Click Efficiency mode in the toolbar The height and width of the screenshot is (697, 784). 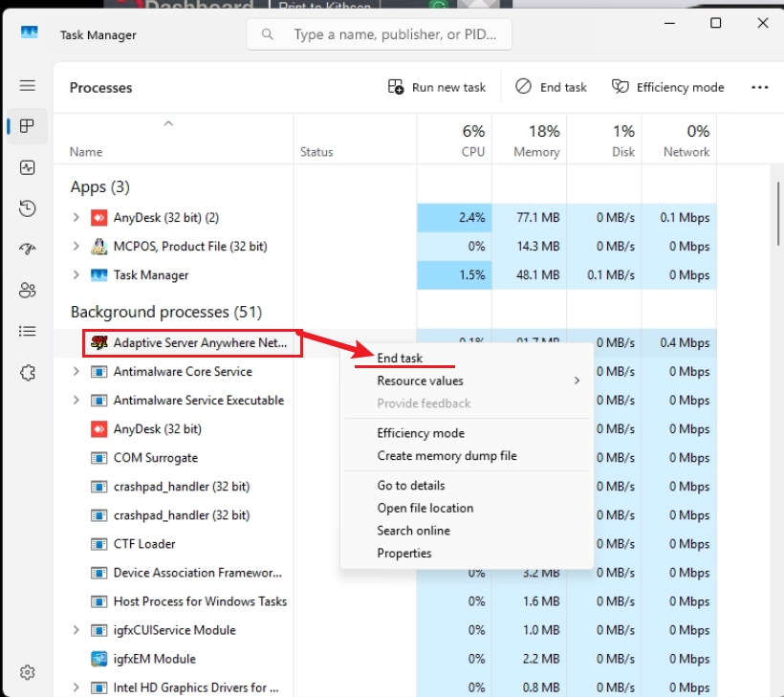(667, 88)
